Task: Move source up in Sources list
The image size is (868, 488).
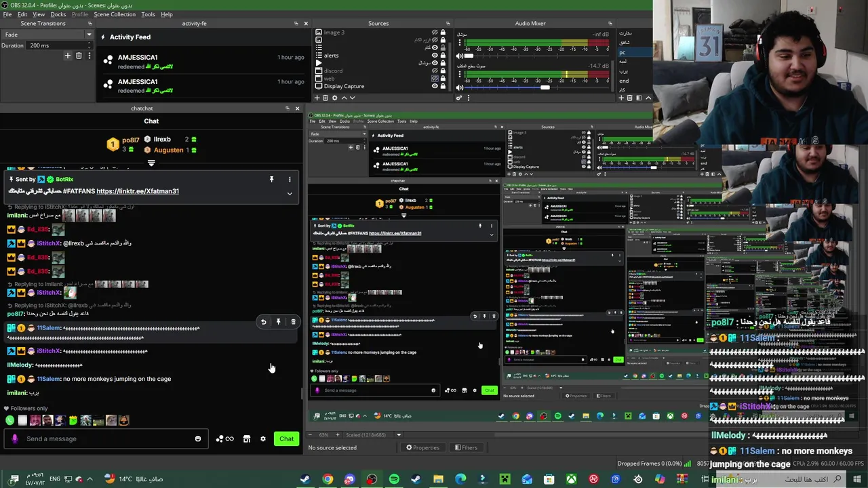Action: point(344,98)
